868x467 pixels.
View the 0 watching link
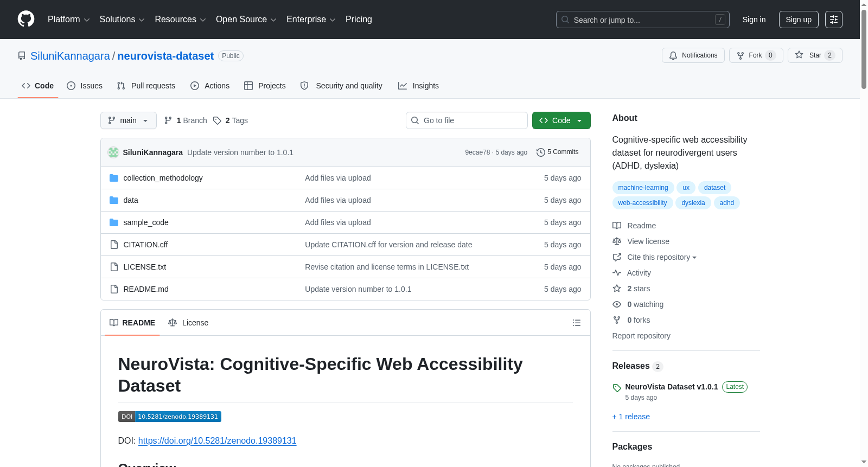[x=638, y=304]
